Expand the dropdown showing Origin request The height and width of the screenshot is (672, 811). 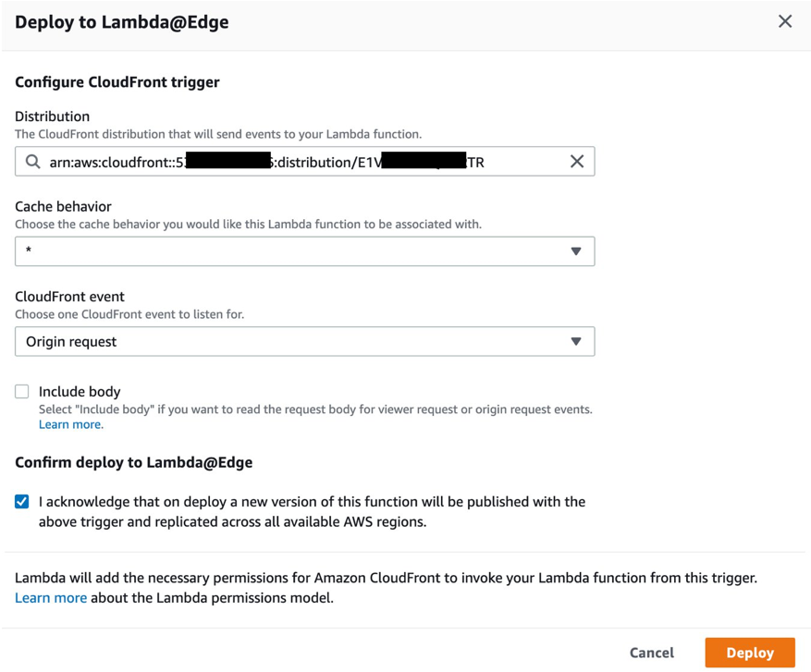[305, 341]
